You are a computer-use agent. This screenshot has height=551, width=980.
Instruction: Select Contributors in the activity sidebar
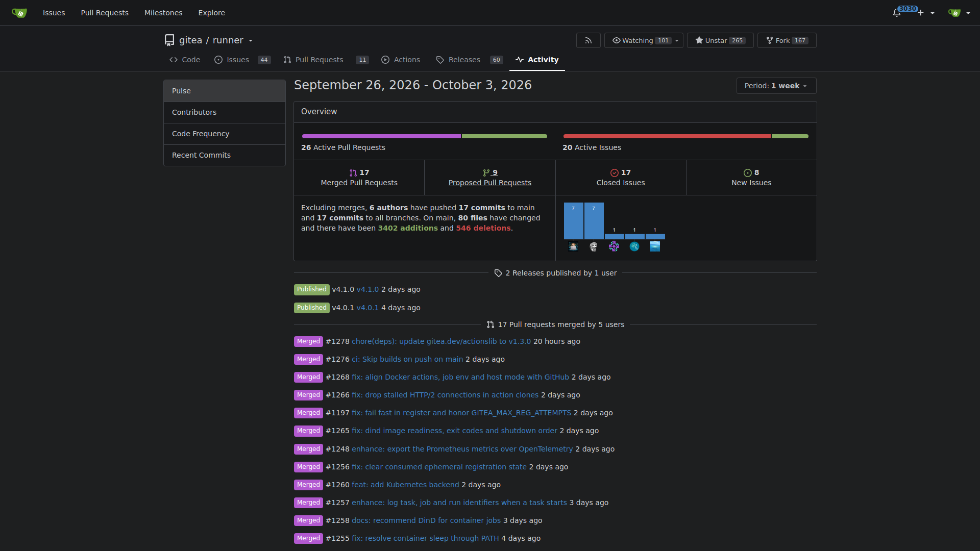tap(225, 112)
